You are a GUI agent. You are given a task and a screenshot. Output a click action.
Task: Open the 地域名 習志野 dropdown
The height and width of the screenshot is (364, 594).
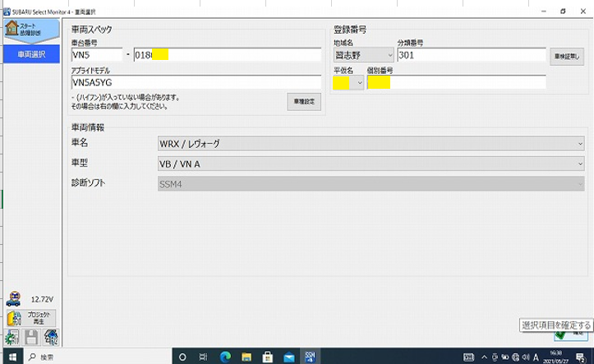[364, 55]
